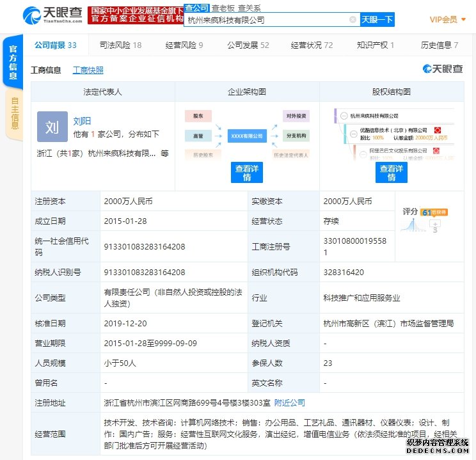Switch to the 查公司 search tab

click(x=196, y=8)
